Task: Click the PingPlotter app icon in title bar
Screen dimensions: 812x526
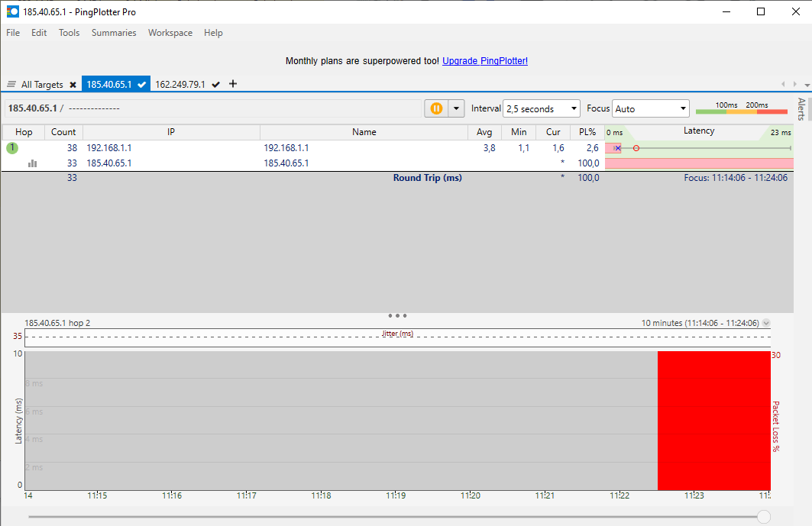Action: tap(12, 11)
